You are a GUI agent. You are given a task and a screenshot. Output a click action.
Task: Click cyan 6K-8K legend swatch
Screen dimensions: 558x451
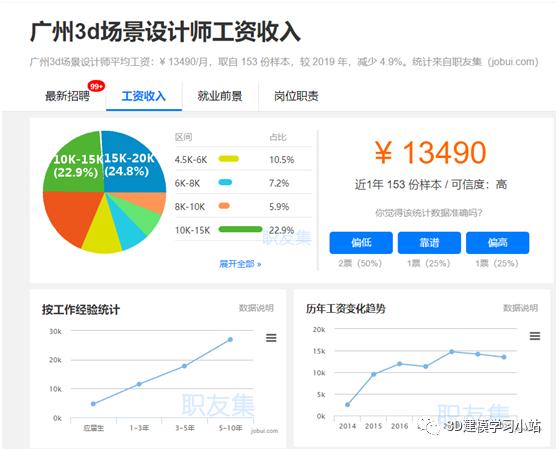coord(225,183)
